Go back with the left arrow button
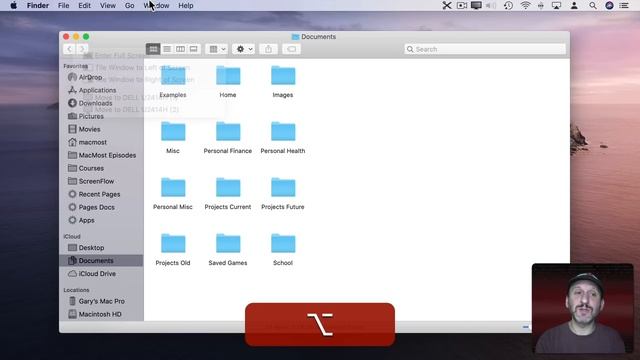The height and width of the screenshot is (360, 640). [69, 49]
